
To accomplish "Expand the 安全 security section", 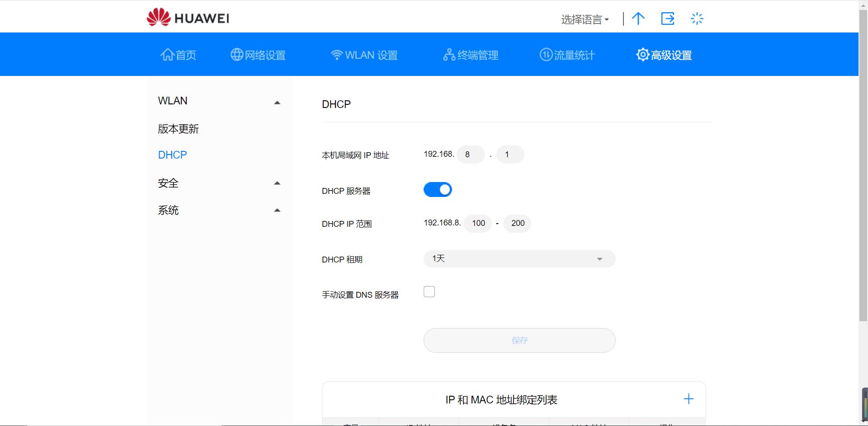I will 277,183.
